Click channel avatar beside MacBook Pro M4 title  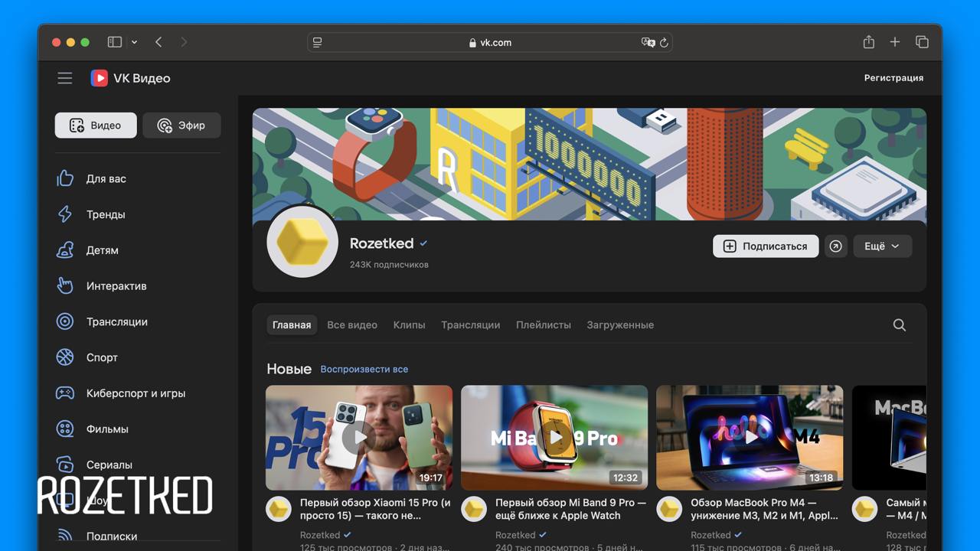click(669, 510)
